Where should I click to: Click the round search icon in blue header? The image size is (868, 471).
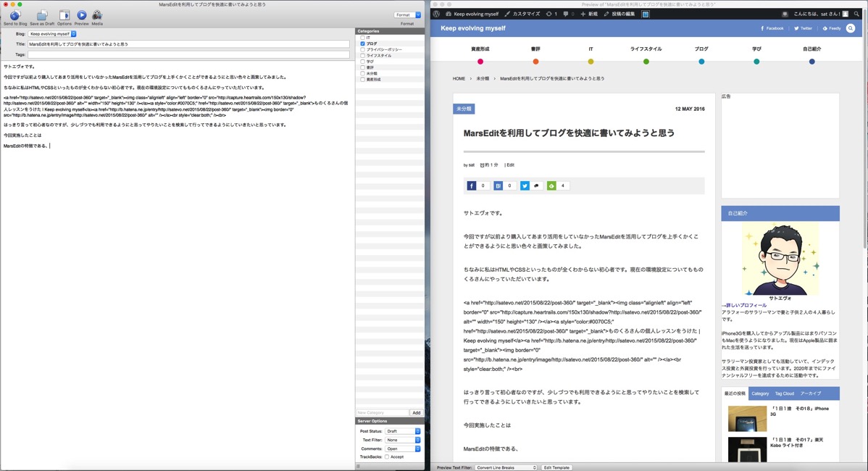851,28
